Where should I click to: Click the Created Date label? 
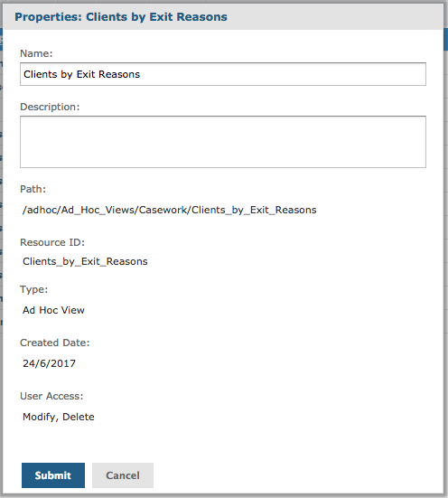[x=55, y=343]
